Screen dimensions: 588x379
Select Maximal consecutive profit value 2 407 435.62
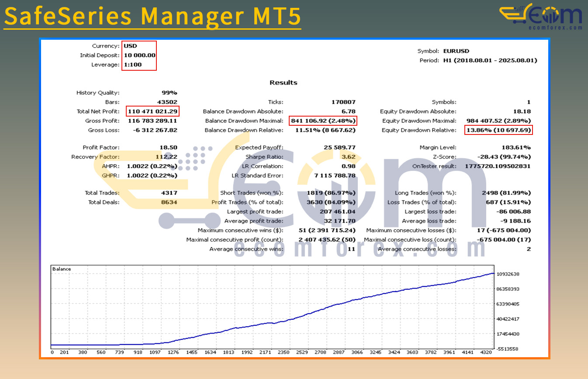(x=327, y=240)
